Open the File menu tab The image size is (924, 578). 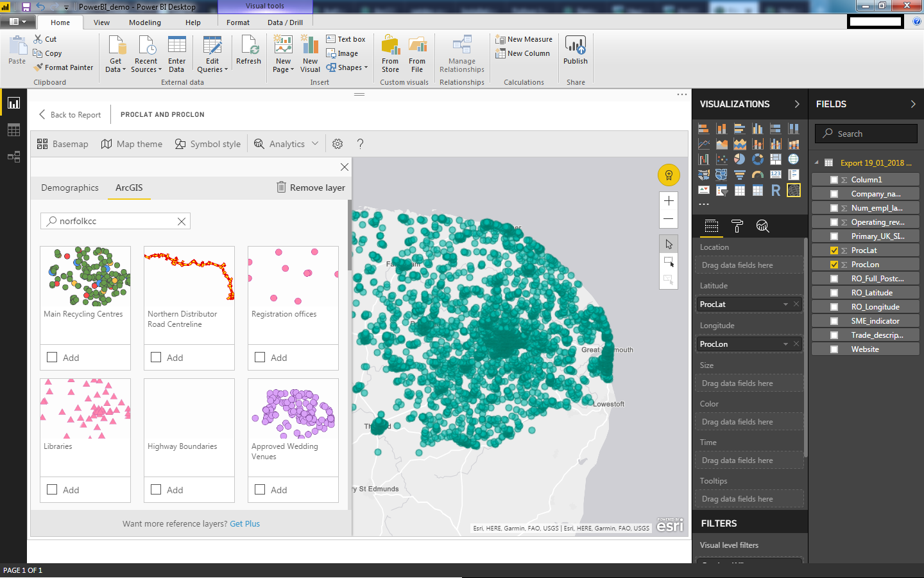(x=18, y=22)
